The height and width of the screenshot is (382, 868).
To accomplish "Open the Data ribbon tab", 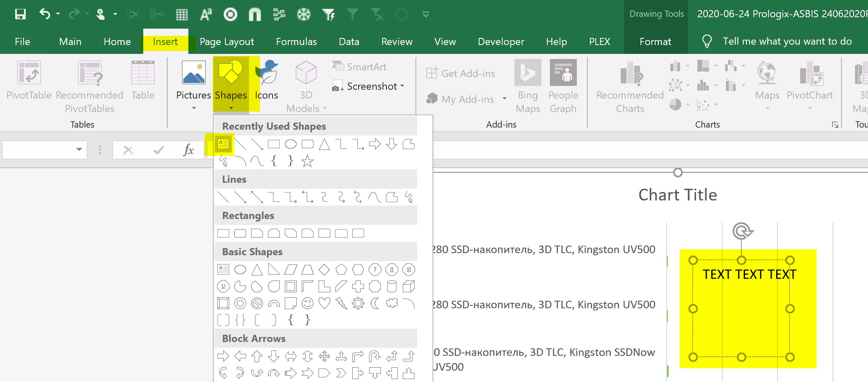I will pyautogui.click(x=349, y=42).
